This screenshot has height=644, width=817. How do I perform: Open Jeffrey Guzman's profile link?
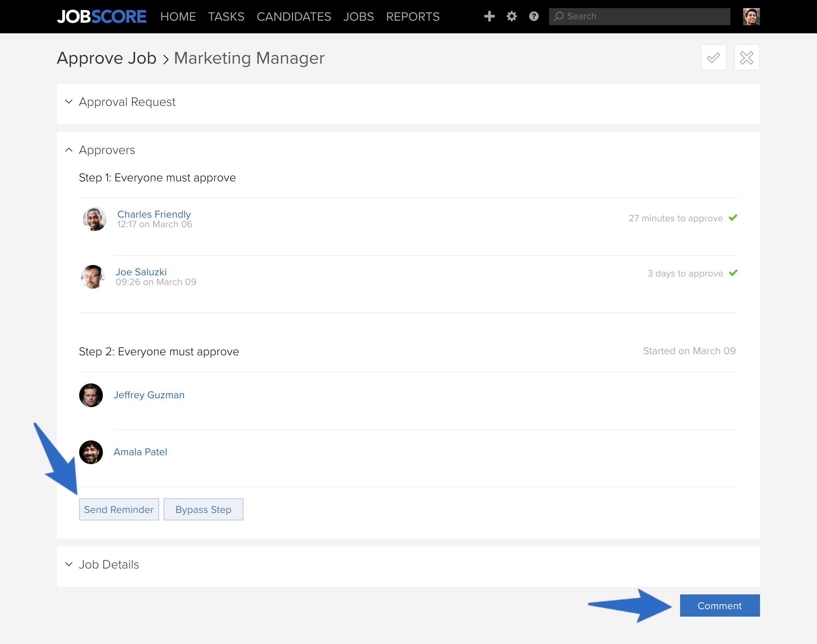pyautogui.click(x=149, y=395)
